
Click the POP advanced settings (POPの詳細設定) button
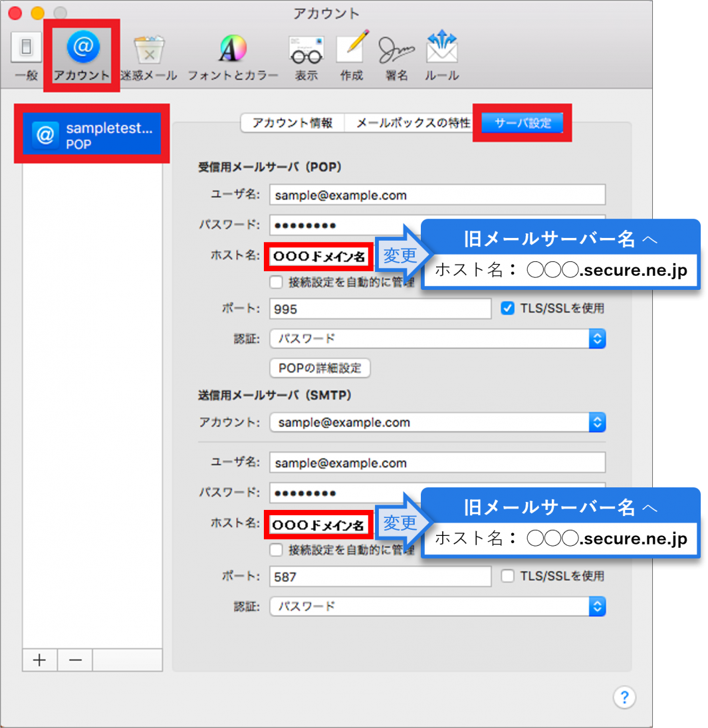click(320, 368)
